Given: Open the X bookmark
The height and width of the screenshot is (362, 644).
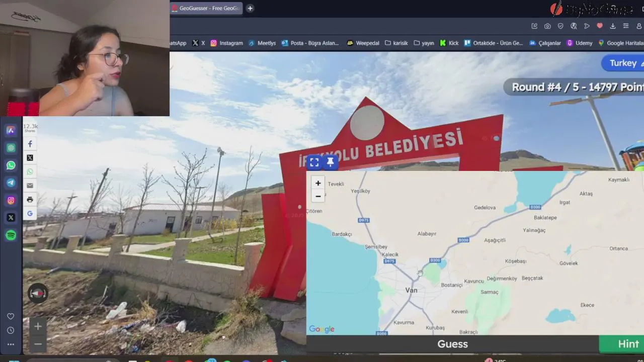Looking at the screenshot, I should pos(198,43).
